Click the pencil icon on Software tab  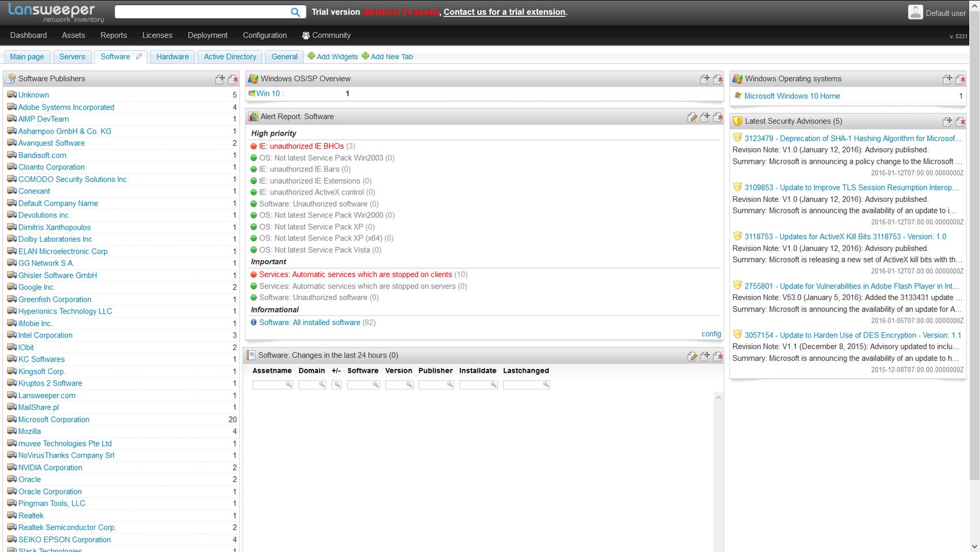[138, 56]
